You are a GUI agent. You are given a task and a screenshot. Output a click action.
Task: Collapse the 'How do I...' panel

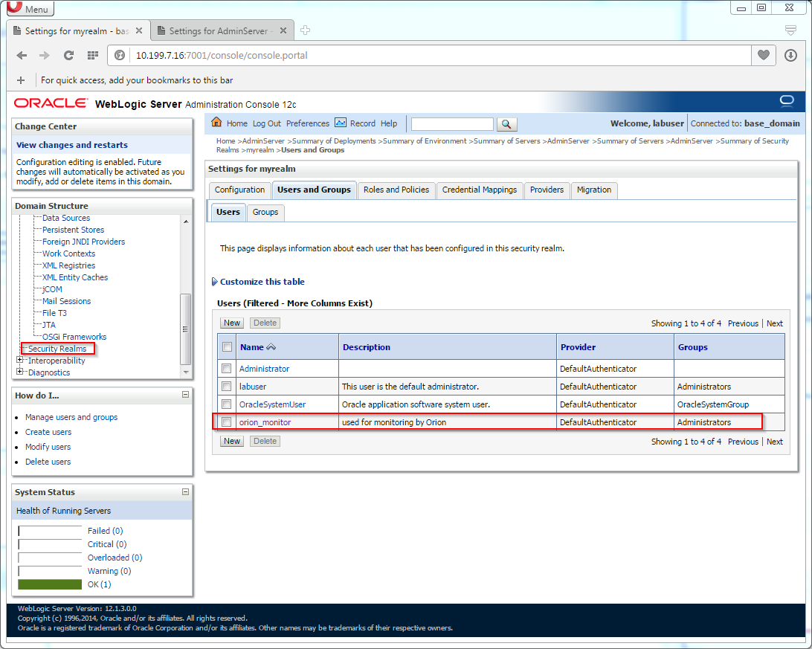(x=185, y=394)
